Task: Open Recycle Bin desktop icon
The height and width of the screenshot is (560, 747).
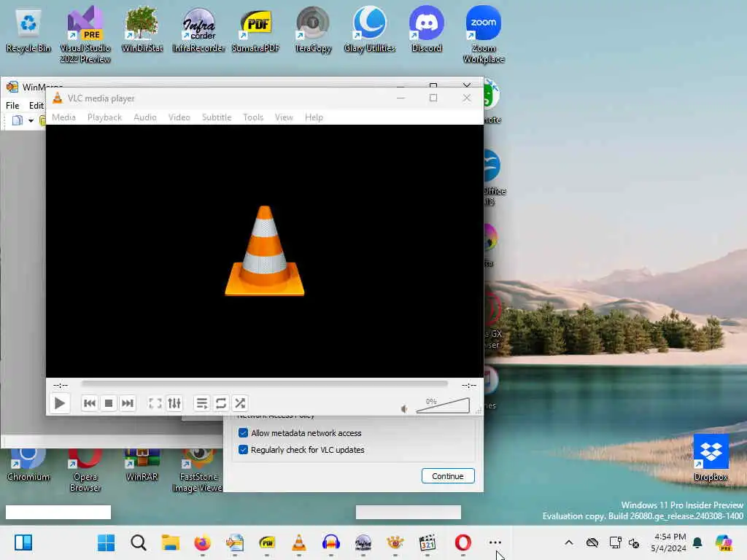Action: pos(28,29)
